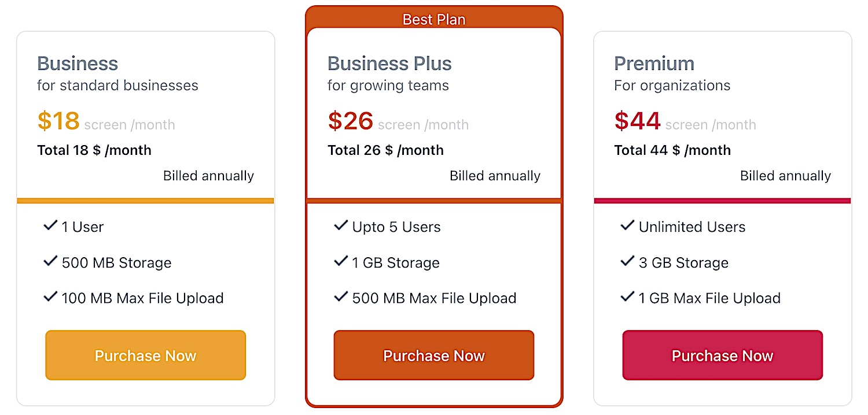Purchase the Premium plan with the red button
Viewport: 868px width, 415px height.
pyautogui.click(x=722, y=355)
